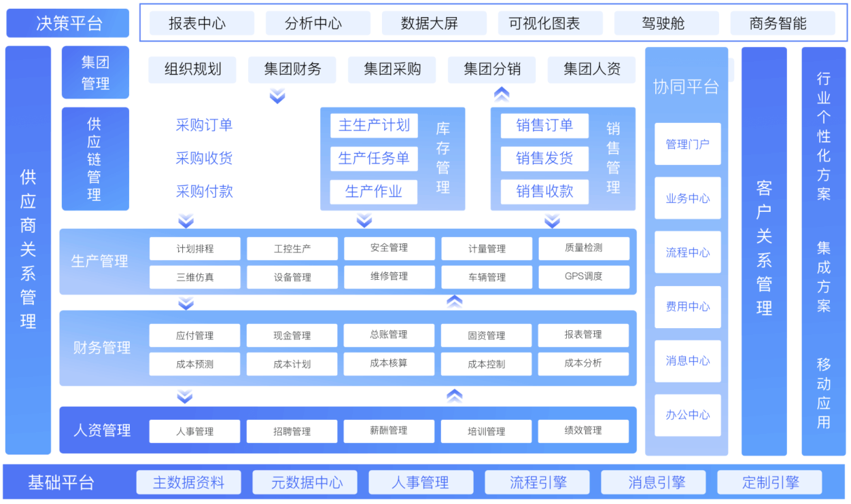851x504 pixels.
Task: Click the 采购收货 text
Action: point(204,158)
